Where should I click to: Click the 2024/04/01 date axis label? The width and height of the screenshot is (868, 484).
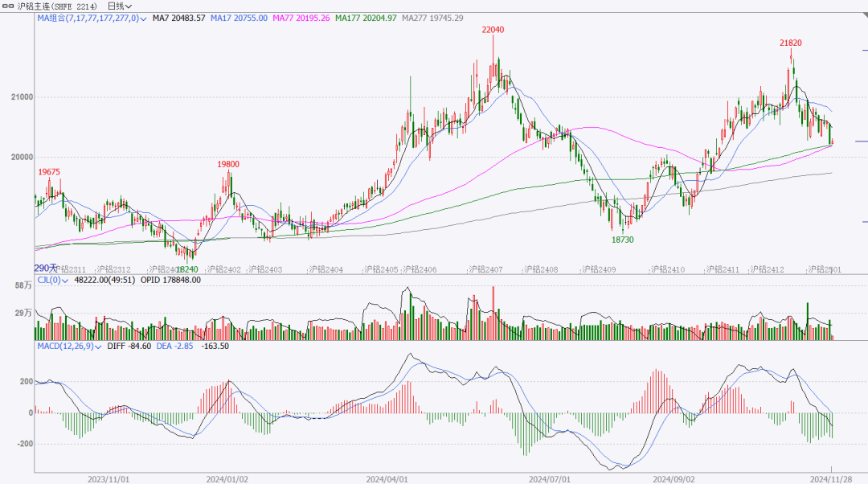[387, 478]
